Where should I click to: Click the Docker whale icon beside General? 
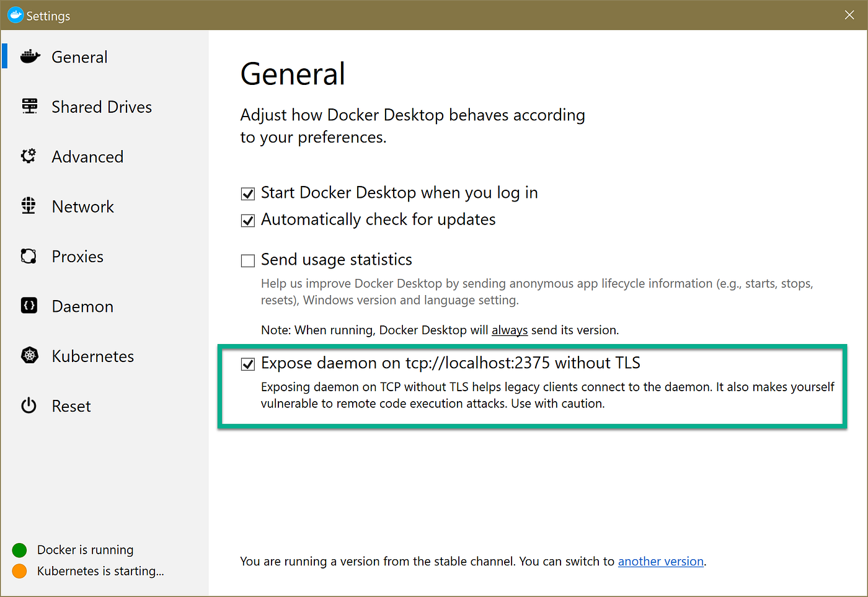(x=30, y=56)
